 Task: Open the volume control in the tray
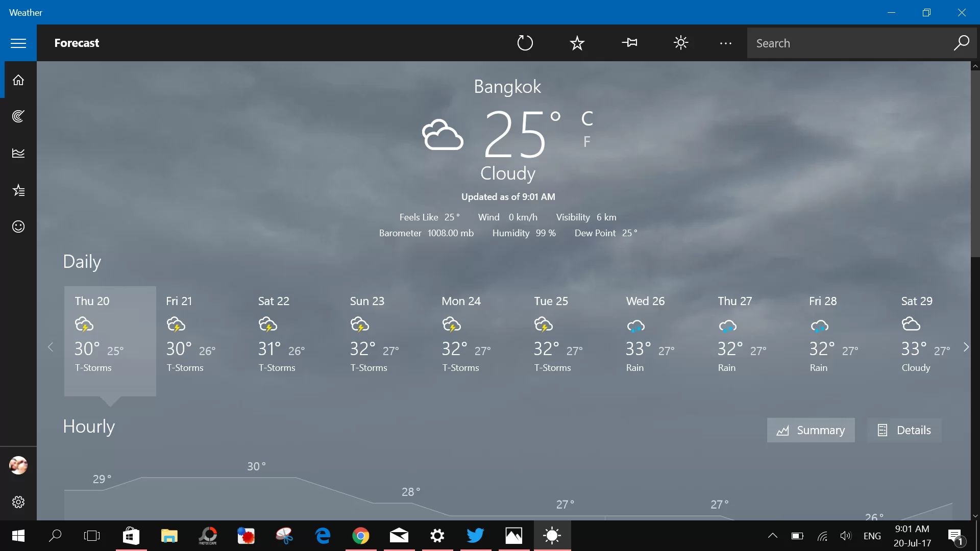846,536
